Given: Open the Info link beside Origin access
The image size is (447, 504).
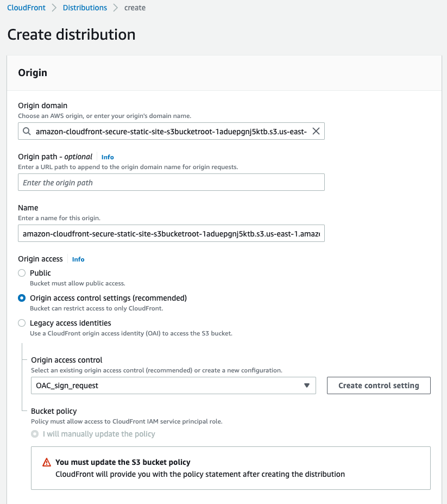Looking at the screenshot, I should click(x=78, y=259).
